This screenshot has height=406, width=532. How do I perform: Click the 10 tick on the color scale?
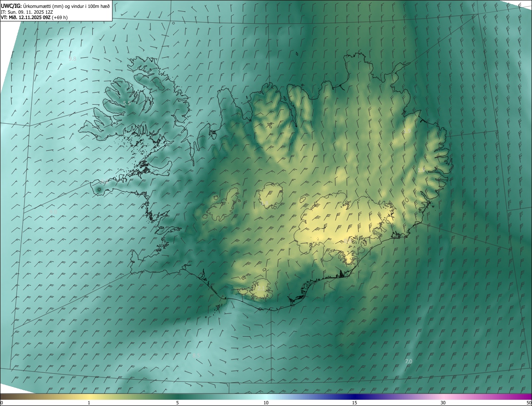coord(266,403)
